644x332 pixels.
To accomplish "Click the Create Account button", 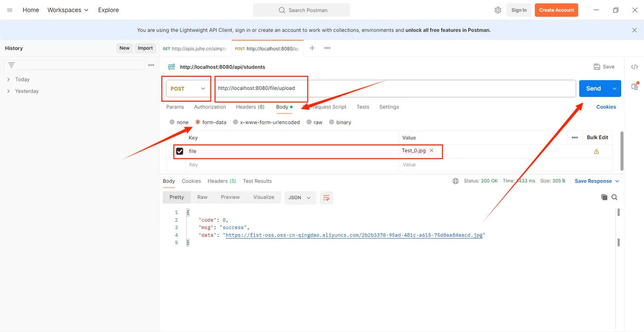I will (557, 10).
